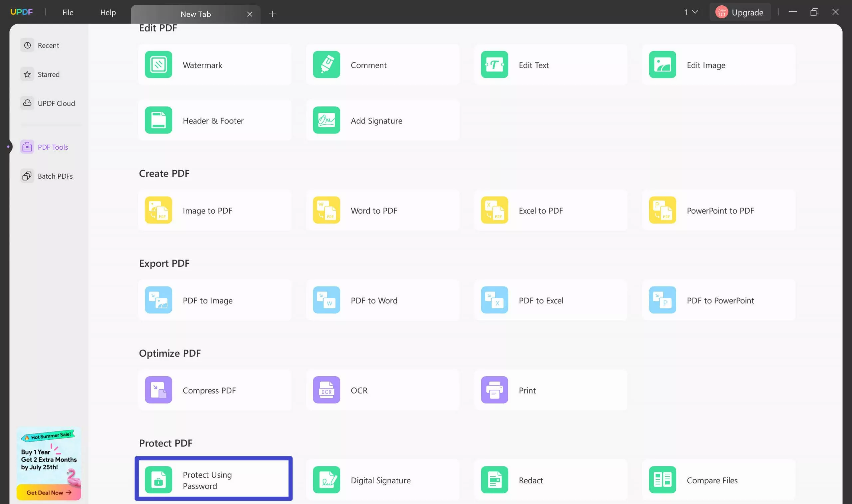The image size is (852, 504).
Task: Click Get Deal Now button
Action: pos(49,492)
